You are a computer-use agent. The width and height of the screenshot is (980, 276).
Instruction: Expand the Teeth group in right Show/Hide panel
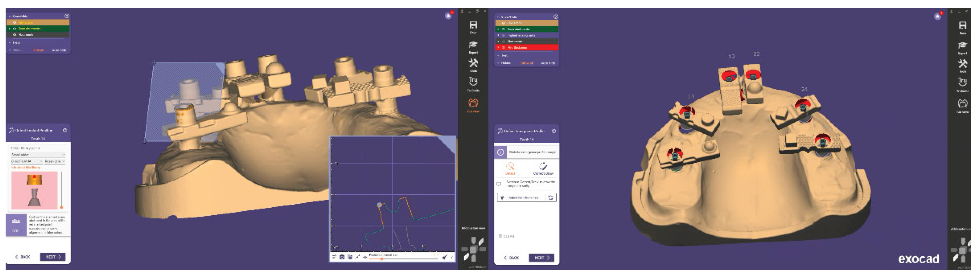(498, 55)
